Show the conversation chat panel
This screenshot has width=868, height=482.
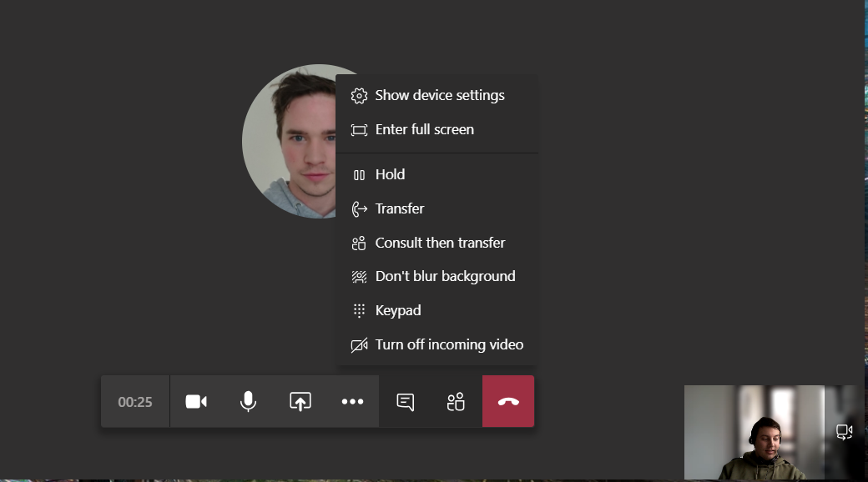(x=405, y=402)
